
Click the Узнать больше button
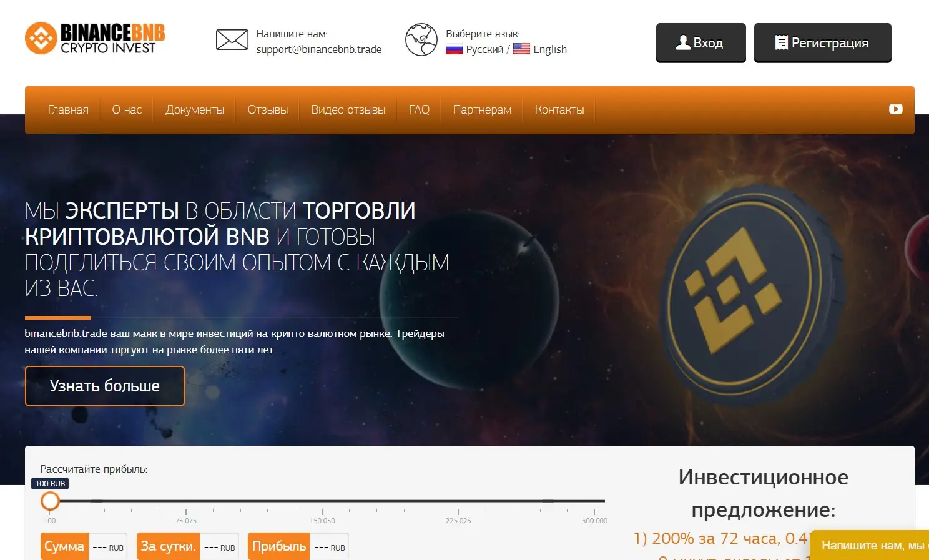(105, 386)
